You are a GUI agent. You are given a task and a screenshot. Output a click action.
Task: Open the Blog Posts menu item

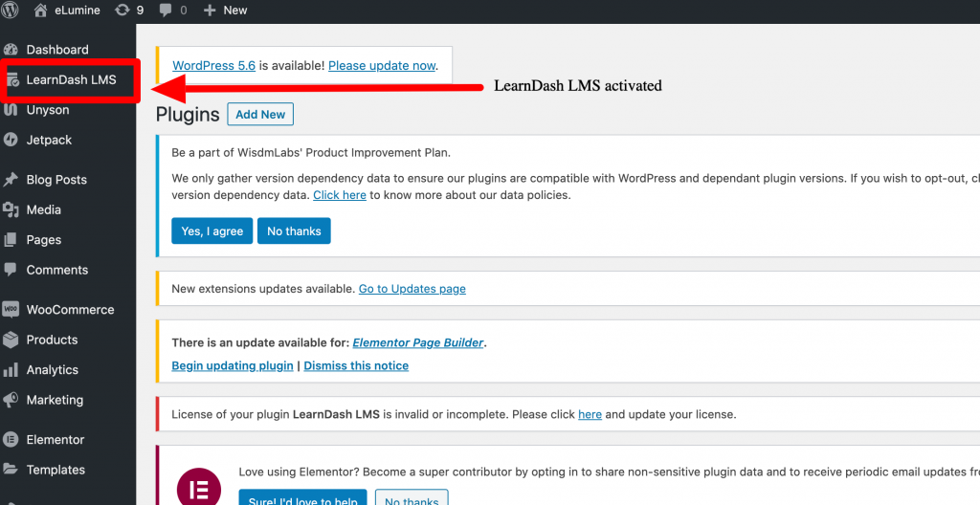click(56, 180)
